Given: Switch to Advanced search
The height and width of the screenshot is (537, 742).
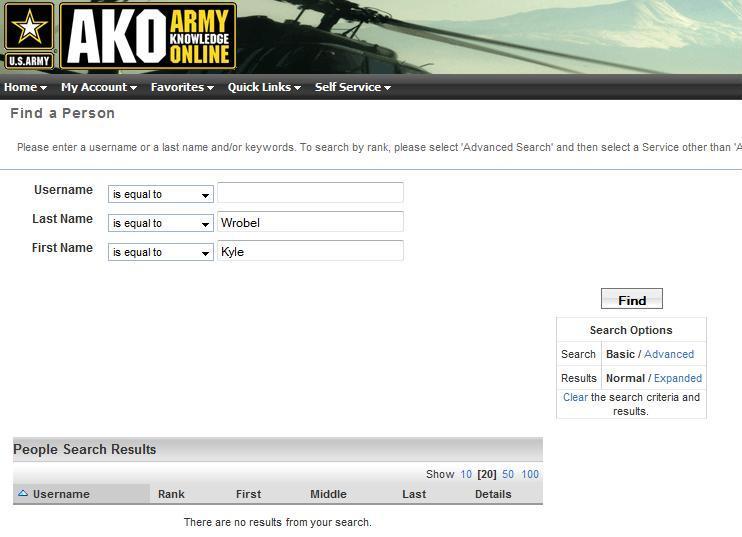Looking at the screenshot, I should point(669,354).
